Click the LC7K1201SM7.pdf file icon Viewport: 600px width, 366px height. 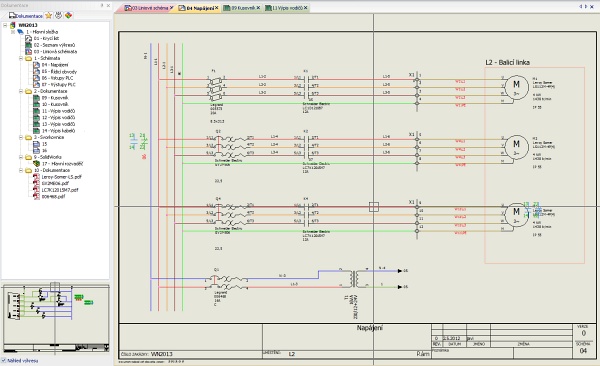[x=36, y=190]
